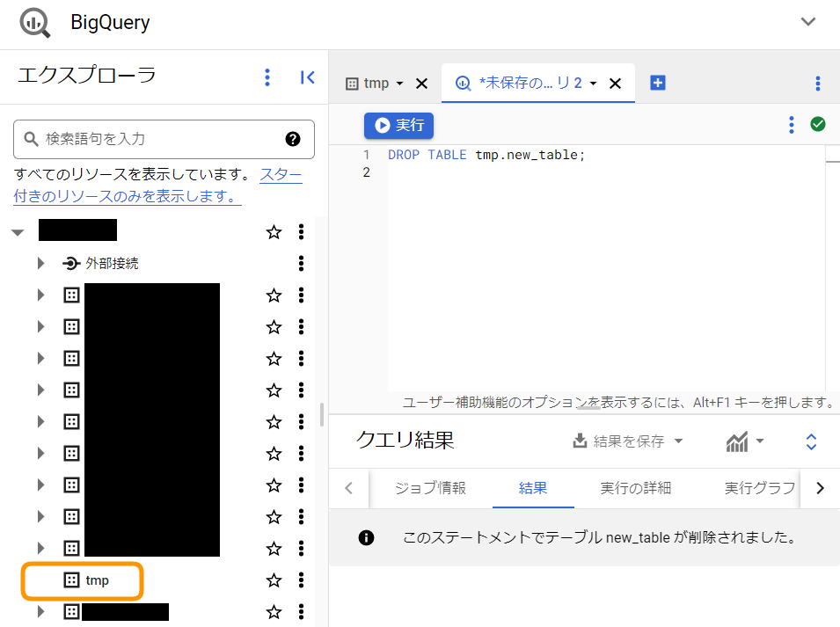Open the query editor's three-dot menu
The height and width of the screenshot is (627, 840).
792,125
